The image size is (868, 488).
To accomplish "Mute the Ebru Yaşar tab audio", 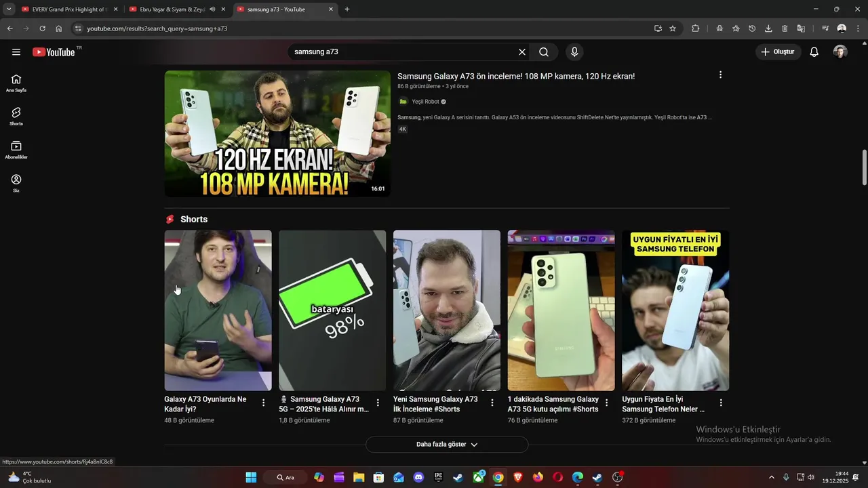I will [x=212, y=9].
